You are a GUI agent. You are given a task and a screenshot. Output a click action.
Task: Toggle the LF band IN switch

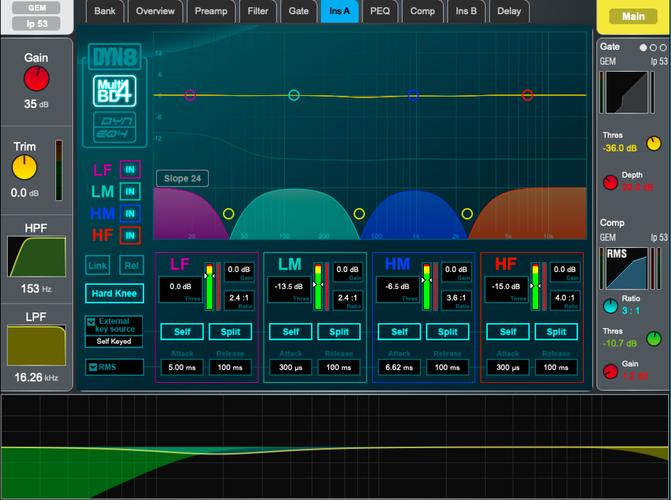point(130,170)
